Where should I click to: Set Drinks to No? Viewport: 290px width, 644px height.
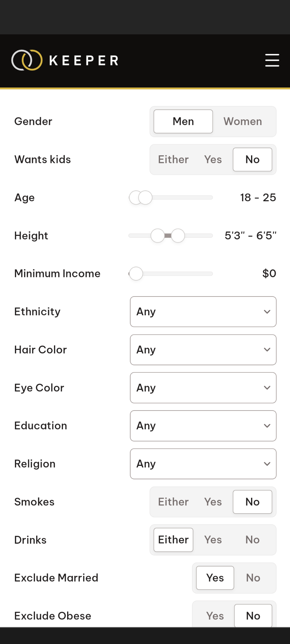pyautogui.click(x=252, y=540)
